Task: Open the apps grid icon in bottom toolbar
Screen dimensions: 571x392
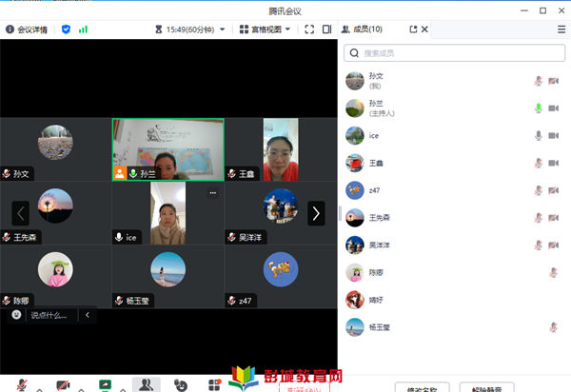Action: tap(214, 384)
